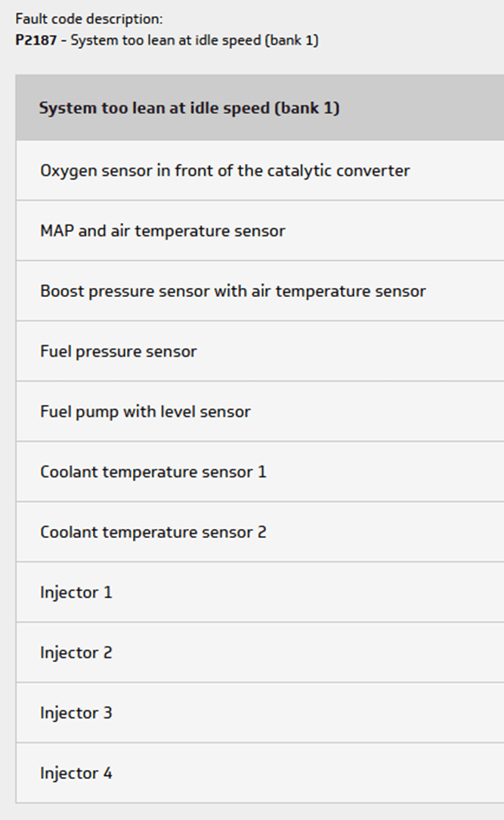Choose the Fuel pressure sensor entry
The height and width of the screenshot is (820, 504).
pos(260,351)
